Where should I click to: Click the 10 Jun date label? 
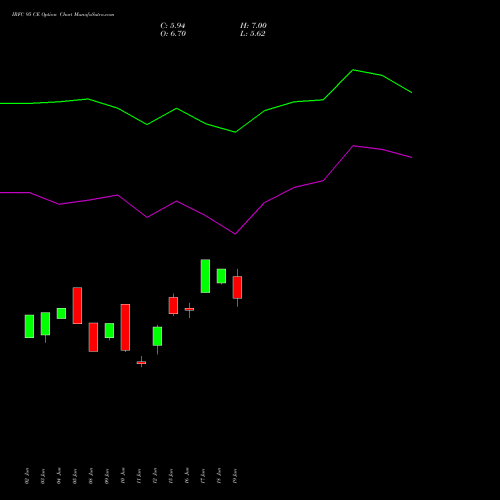(123, 476)
